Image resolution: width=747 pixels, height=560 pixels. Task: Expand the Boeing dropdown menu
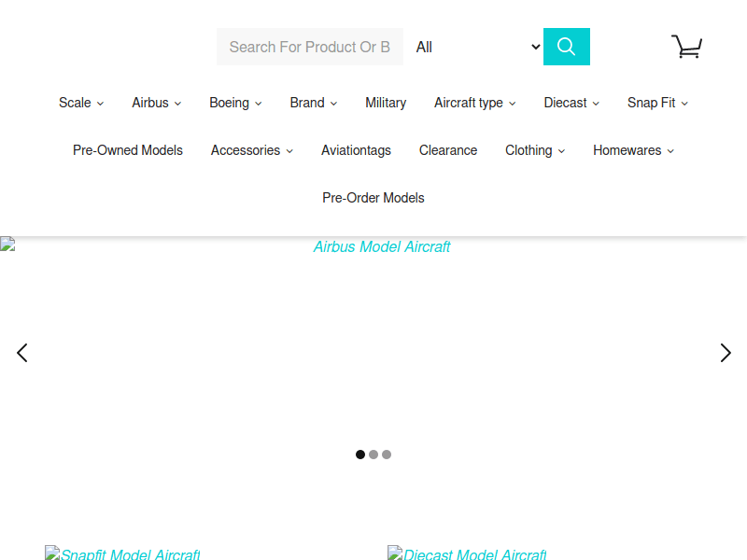[235, 103]
